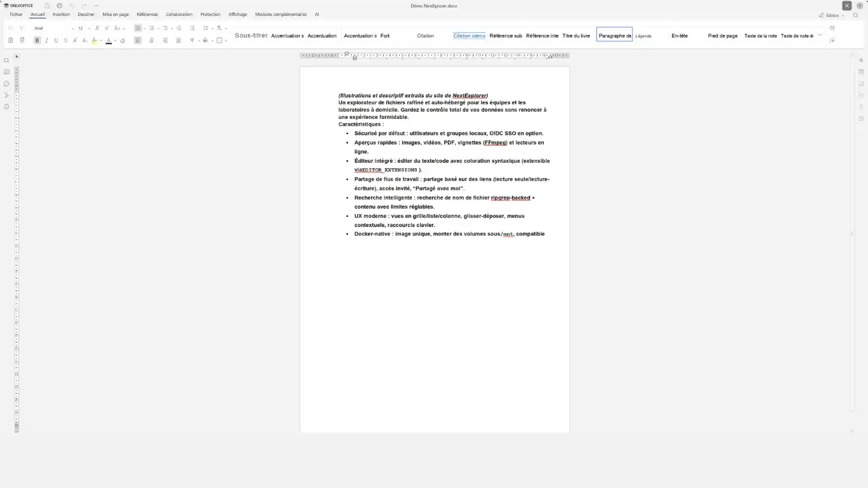Align the paragraph right

[165, 40]
